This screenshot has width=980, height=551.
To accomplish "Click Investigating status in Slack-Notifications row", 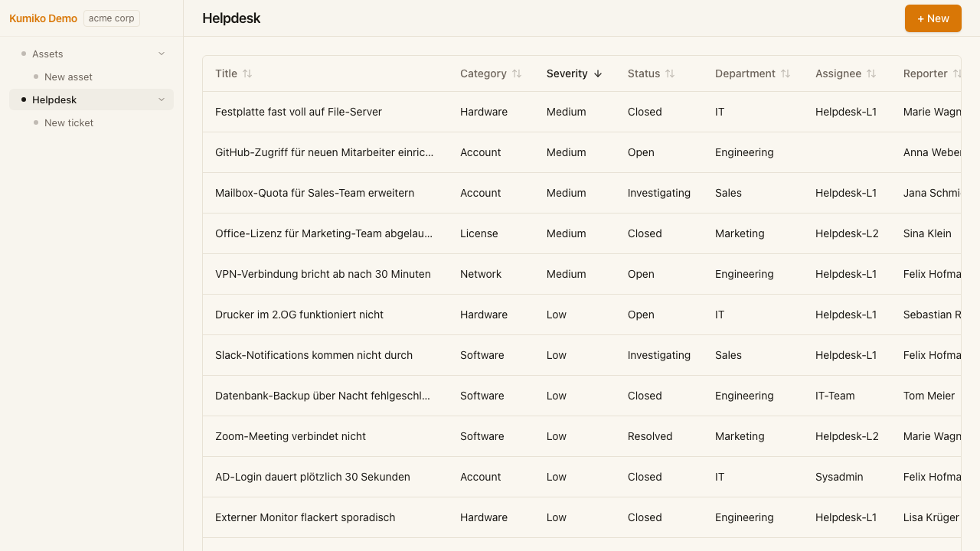I will (x=659, y=355).
